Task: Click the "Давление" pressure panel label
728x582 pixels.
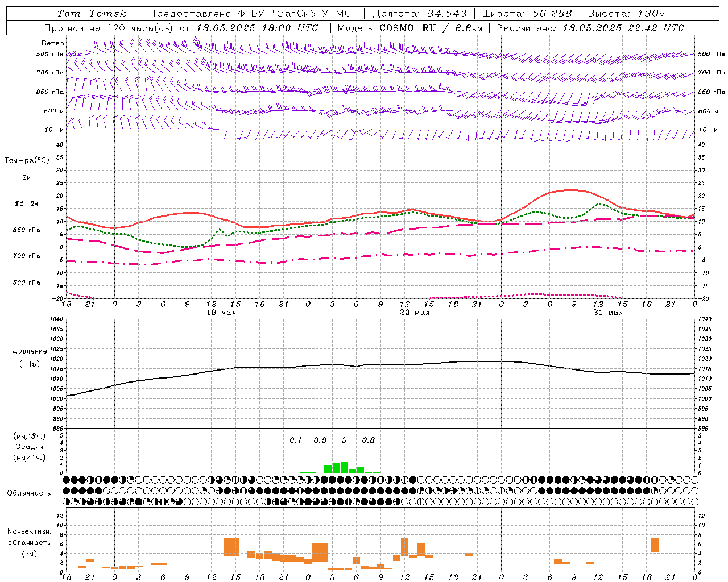Action: [30, 351]
